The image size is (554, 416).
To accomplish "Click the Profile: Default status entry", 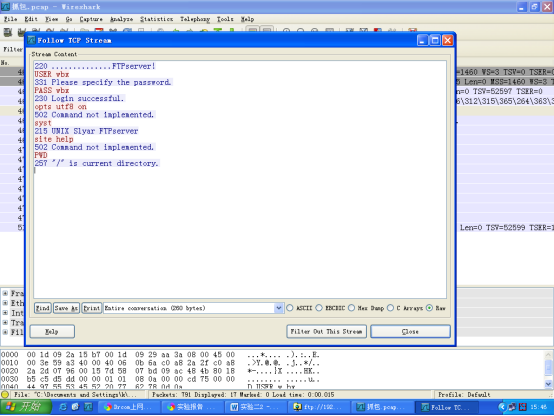I will click(x=464, y=394).
